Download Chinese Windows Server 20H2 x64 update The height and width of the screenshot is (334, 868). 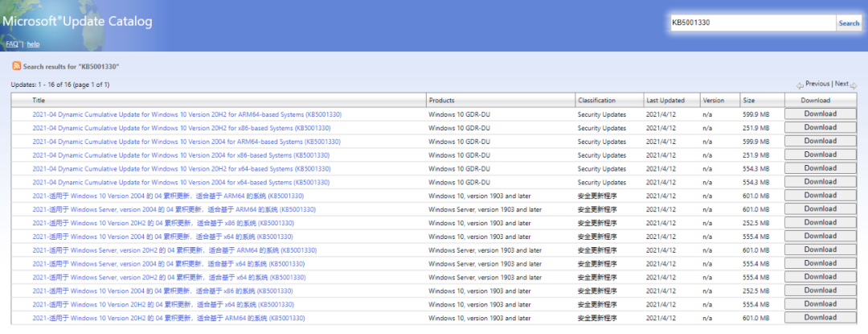(820, 277)
